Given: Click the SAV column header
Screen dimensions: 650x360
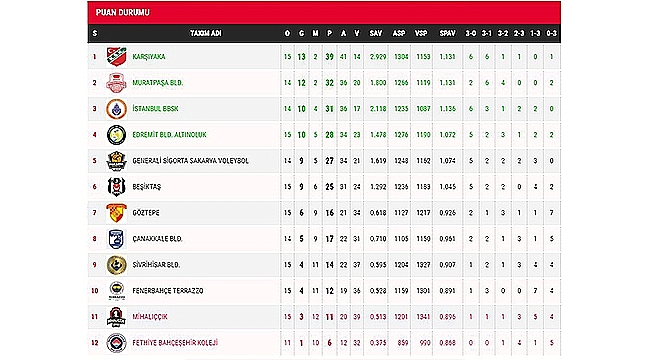Looking at the screenshot, I should [x=376, y=33].
